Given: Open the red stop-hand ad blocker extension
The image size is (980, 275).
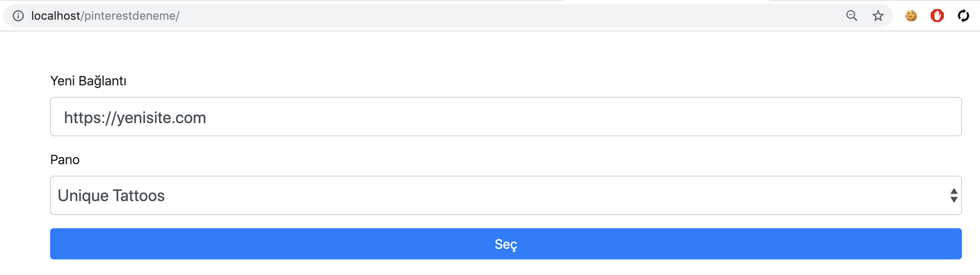Looking at the screenshot, I should click(x=937, y=16).
